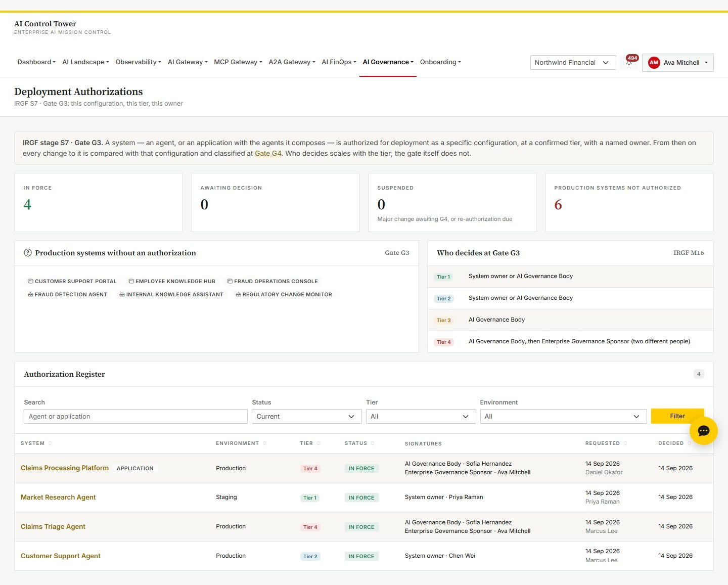This screenshot has height=585, width=728.
Task: Click Tier 2 badge in Customer Support Agent row
Action: coord(310,557)
